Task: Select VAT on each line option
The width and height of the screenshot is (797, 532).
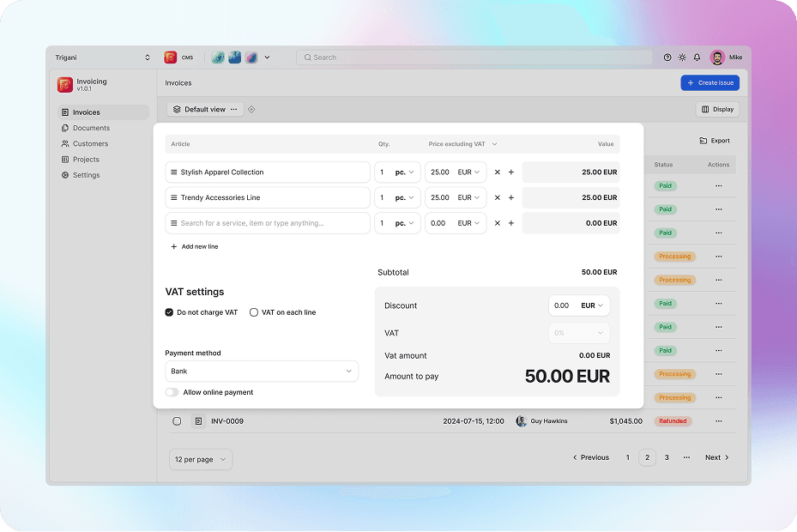Action: pos(254,312)
